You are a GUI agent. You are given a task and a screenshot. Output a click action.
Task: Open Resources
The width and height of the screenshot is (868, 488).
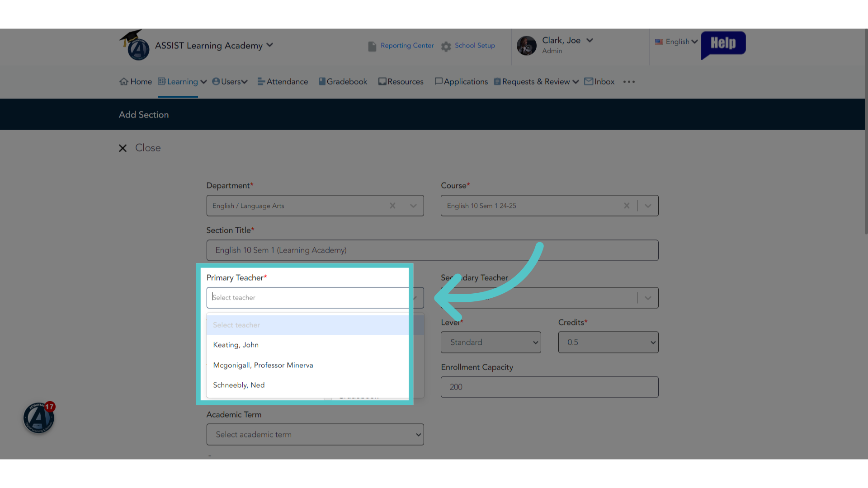(401, 82)
